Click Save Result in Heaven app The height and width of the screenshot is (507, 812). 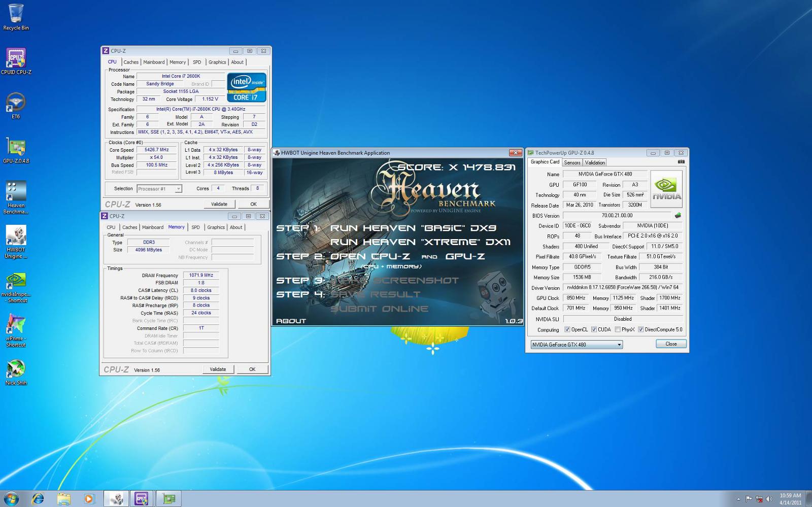click(375, 294)
